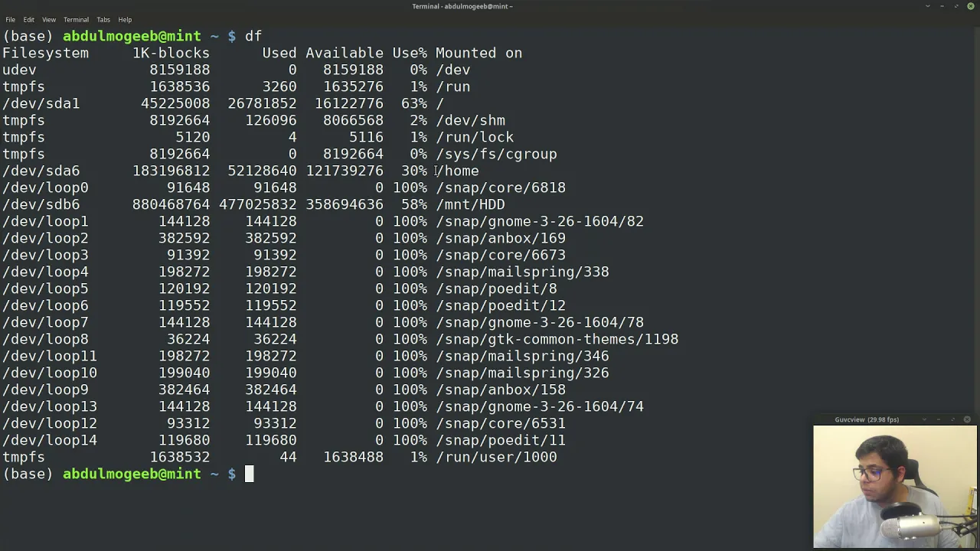This screenshot has width=980, height=551.
Task: Open the Guvcview titlebar chevron menu
Action: pyautogui.click(x=925, y=419)
